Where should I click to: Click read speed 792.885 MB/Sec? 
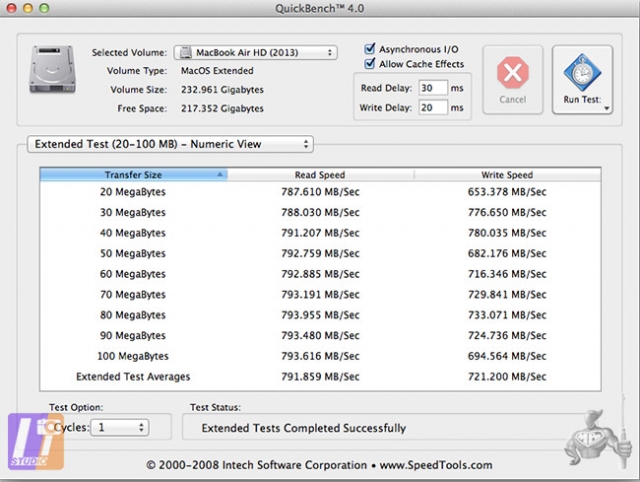pos(320,273)
